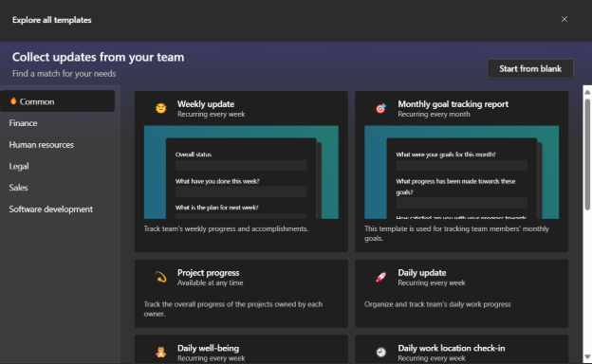Click 'What is the plan for next week?' text
The width and height of the screenshot is (592, 364).
216,208
